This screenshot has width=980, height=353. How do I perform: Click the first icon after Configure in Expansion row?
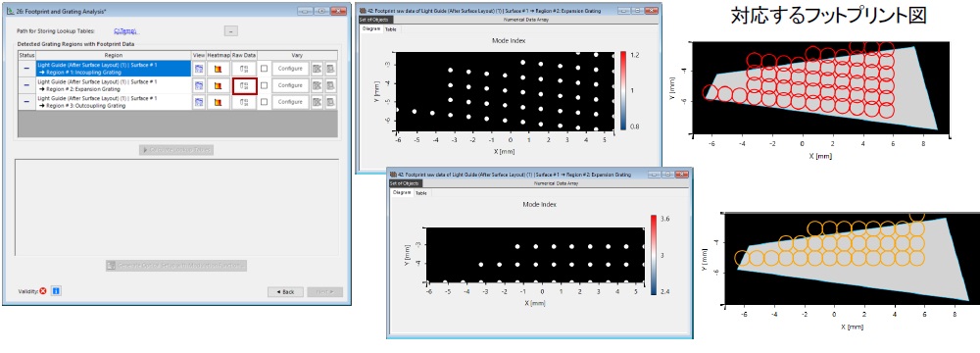[x=317, y=85]
